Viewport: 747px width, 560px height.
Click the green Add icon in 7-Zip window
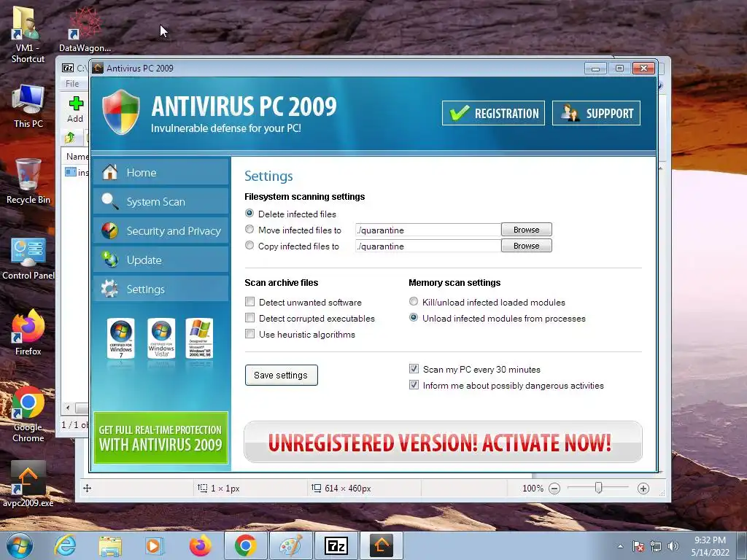75,104
